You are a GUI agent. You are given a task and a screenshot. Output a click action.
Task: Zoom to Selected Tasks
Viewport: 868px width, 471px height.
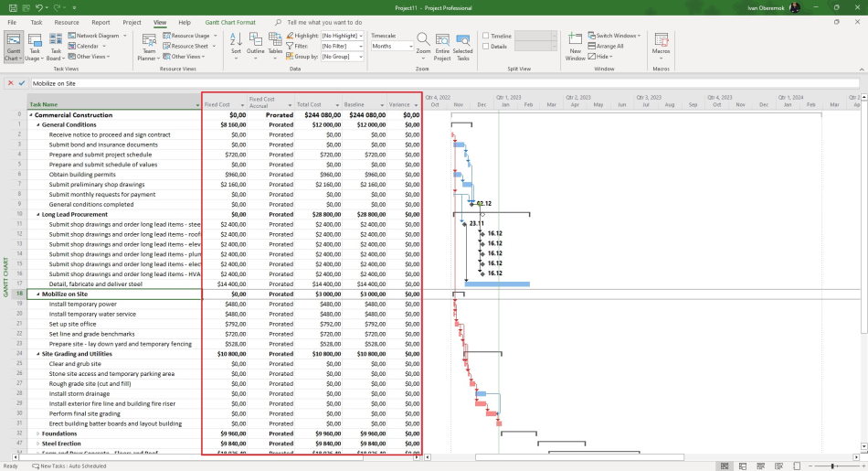(x=463, y=47)
